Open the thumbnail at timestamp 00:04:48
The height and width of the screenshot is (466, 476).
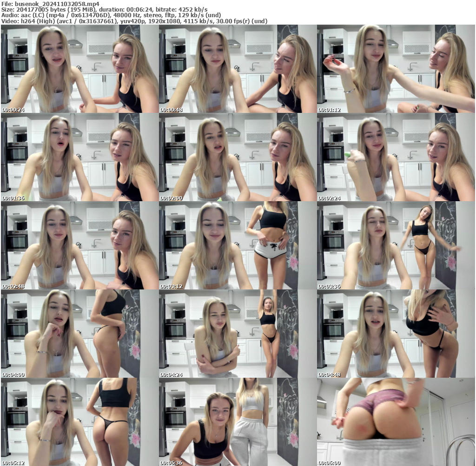(396, 334)
